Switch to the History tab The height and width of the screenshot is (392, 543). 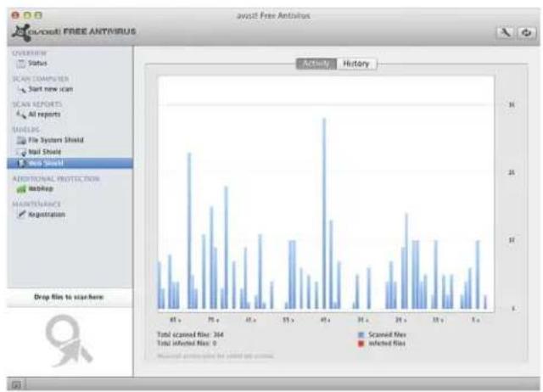(x=356, y=64)
